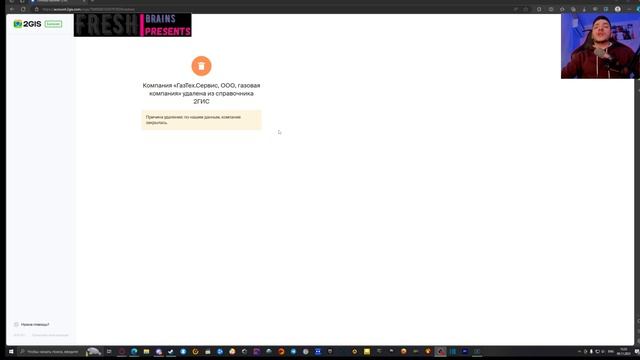Image resolution: width=640 pixels, height=360 pixels.
Task: Open Steam from the taskbar
Action: 171,351
